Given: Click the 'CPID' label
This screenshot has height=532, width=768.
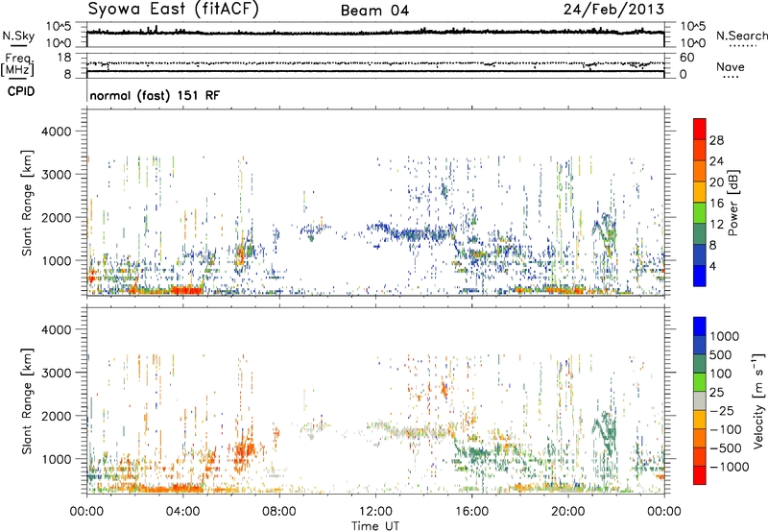Looking at the screenshot, I should [x=21, y=91].
